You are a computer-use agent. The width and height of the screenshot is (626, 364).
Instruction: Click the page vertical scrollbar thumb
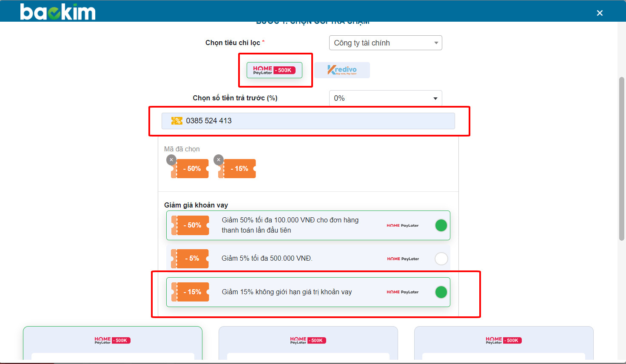pyautogui.click(x=622, y=159)
